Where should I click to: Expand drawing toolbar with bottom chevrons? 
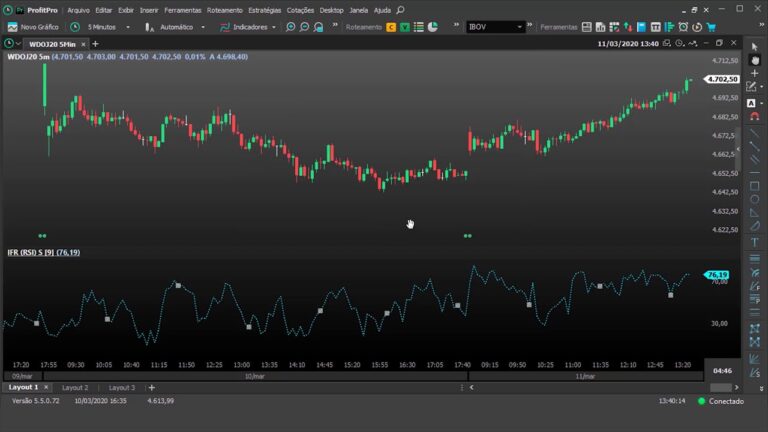[762, 388]
